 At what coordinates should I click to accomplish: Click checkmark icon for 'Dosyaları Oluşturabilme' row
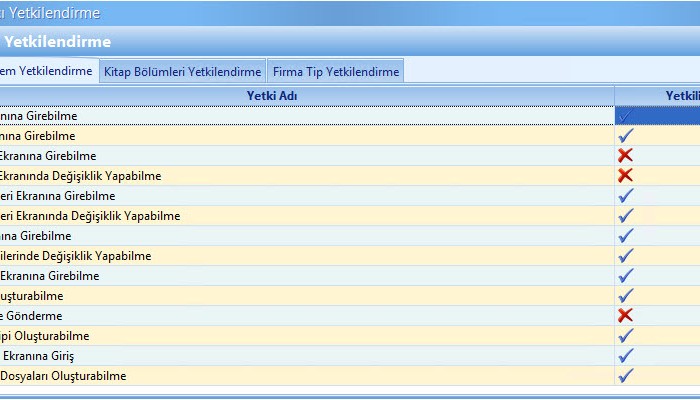pos(626,376)
